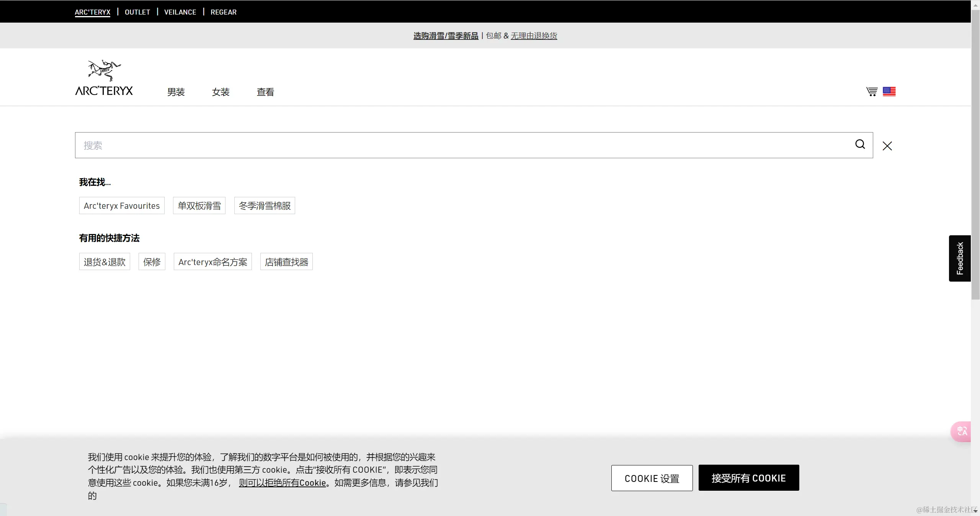Click the pink translate floating icon
The width and height of the screenshot is (980, 516).
tap(962, 431)
